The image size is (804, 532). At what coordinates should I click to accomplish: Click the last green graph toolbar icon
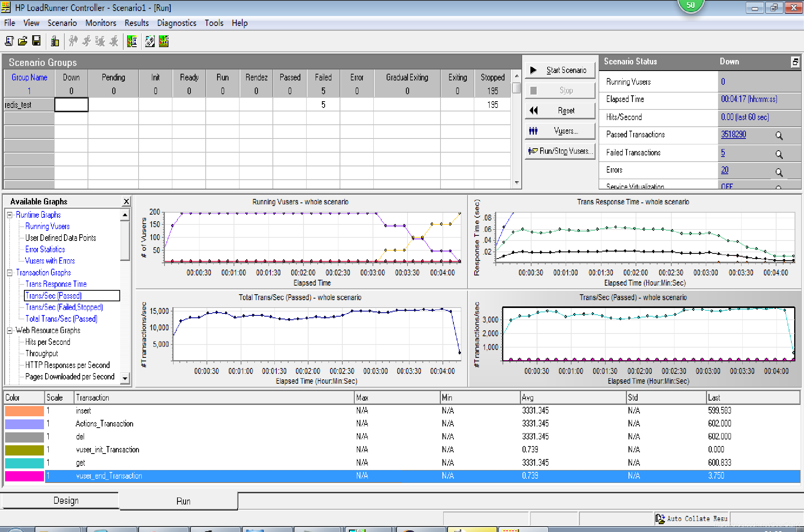click(164, 41)
